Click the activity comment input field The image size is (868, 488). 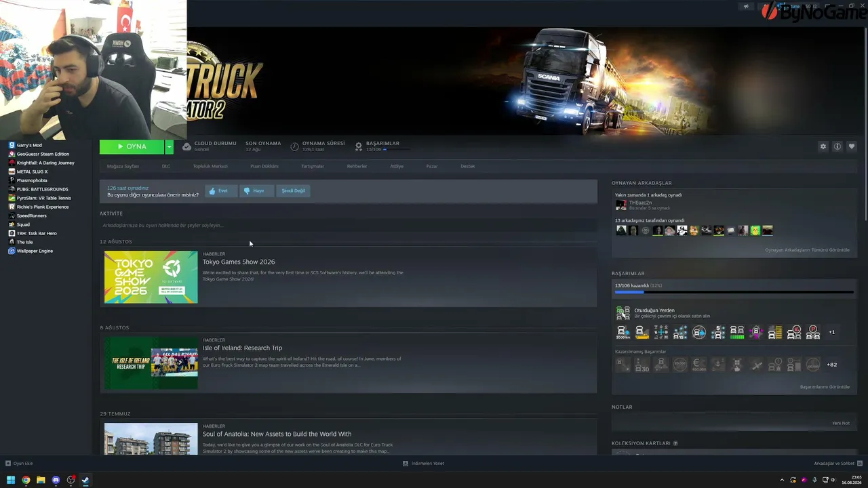click(x=348, y=225)
